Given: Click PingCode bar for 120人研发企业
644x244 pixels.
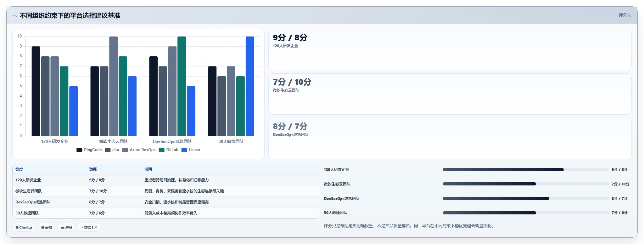Looking at the screenshot, I should [36, 91].
